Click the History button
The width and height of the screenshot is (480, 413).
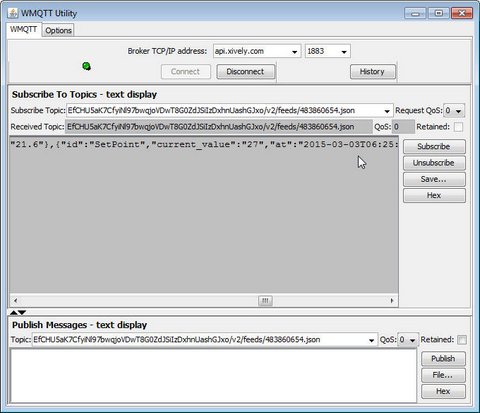(372, 72)
